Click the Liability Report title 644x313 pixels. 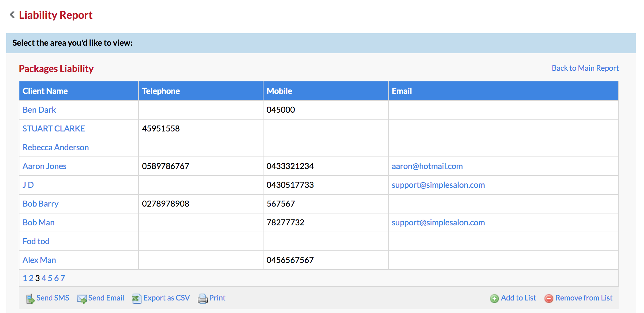tap(56, 15)
